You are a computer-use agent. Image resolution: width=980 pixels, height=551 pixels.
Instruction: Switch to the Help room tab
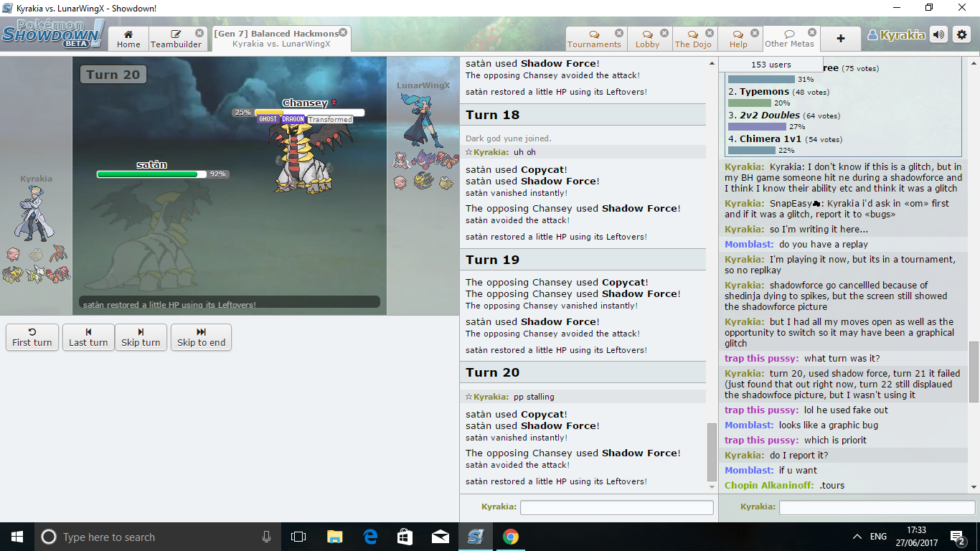[x=738, y=39]
